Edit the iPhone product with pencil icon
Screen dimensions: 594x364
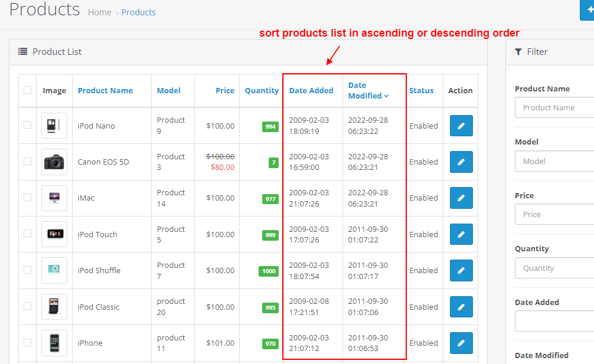click(x=461, y=343)
